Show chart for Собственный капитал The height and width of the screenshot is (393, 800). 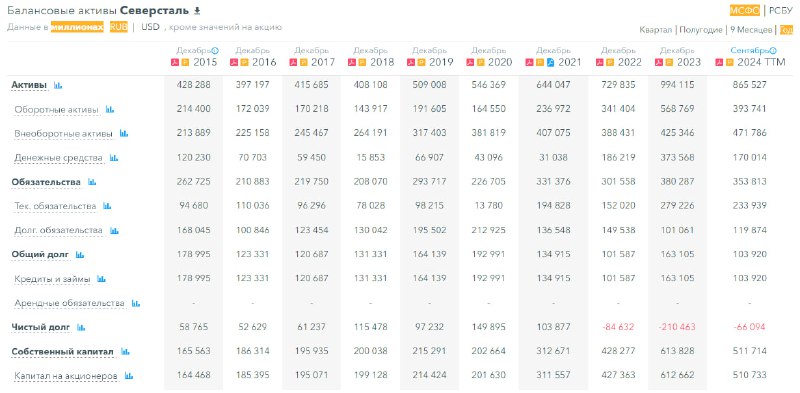pos(125,352)
